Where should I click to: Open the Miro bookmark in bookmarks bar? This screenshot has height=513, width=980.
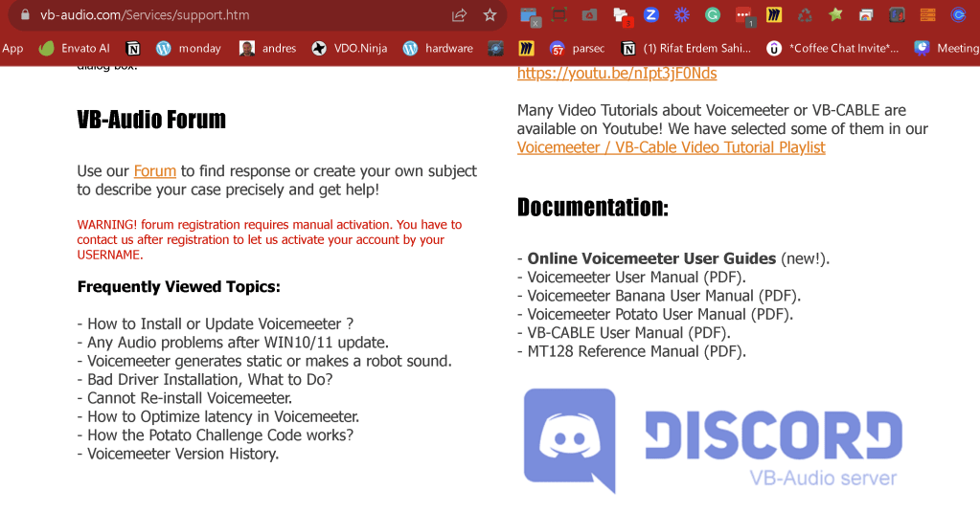(526, 48)
